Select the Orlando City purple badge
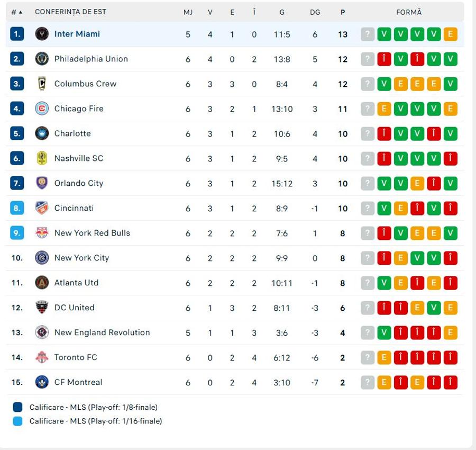The width and height of the screenshot is (476, 450). (x=42, y=183)
